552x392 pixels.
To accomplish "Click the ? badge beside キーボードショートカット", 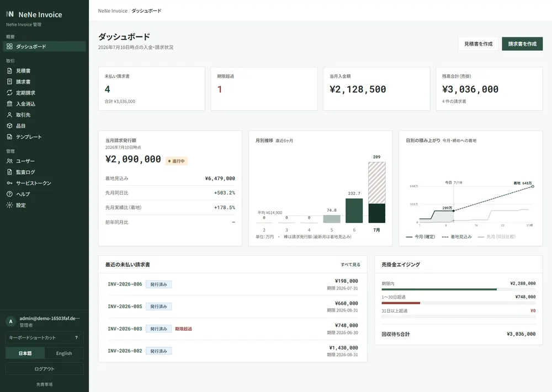I will pyautogui.click(x=76, y=337).
